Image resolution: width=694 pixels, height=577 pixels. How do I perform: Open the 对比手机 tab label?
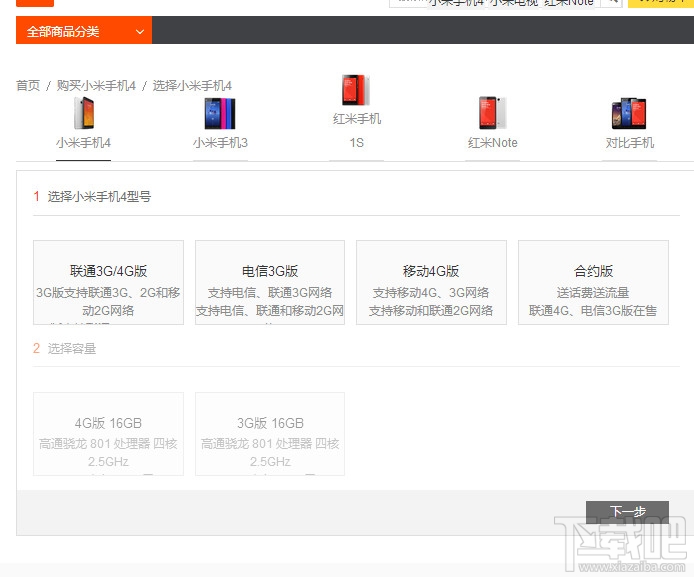629,142
